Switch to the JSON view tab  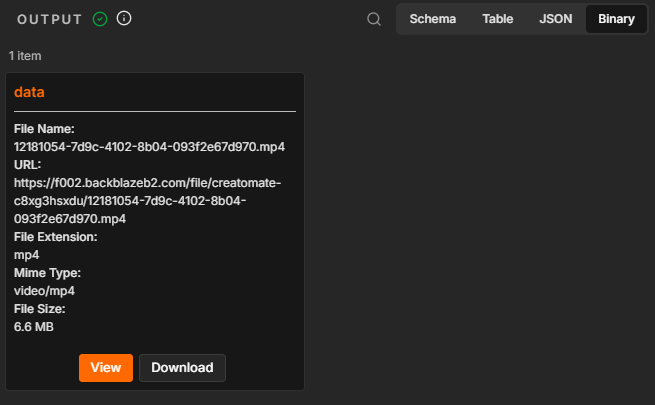coord(556,19)
